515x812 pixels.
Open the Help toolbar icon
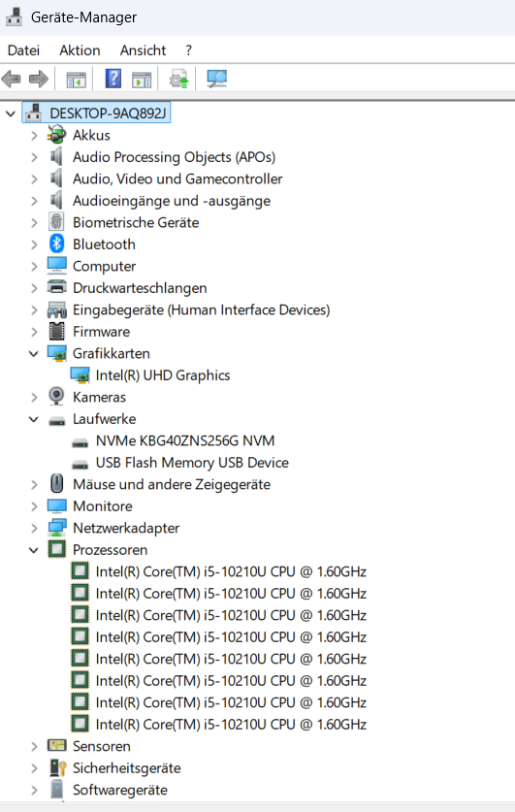pyautogui.click(x=113, y=79)
